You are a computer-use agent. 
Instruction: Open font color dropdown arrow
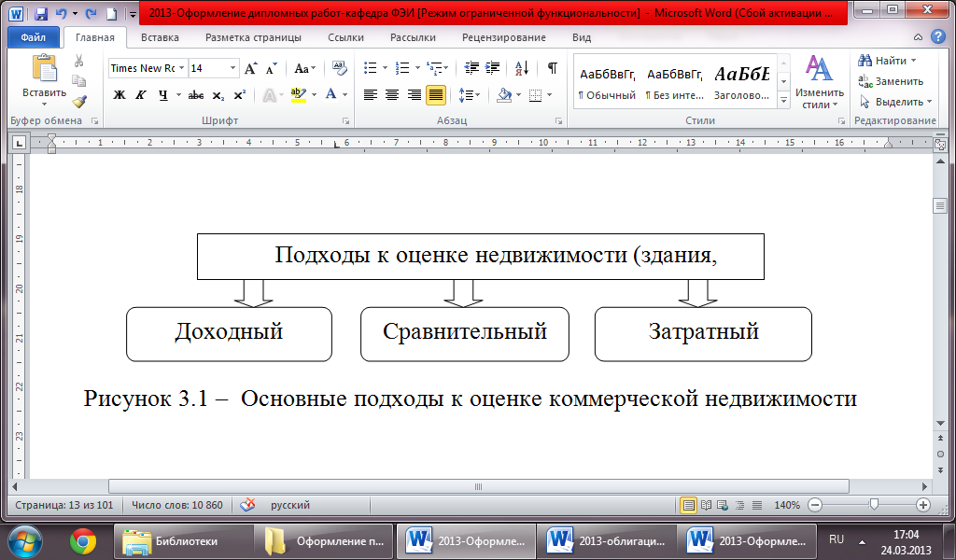pyautogui.click(x=344, y=95)
